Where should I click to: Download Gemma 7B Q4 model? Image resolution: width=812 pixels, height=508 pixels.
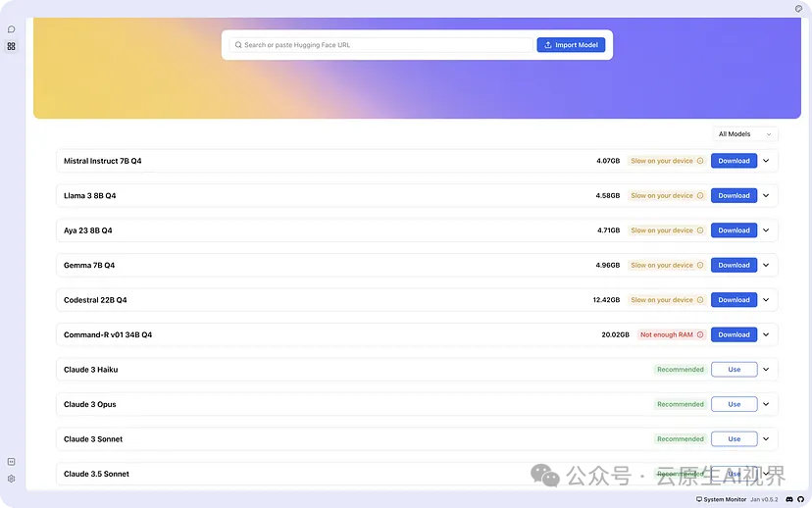click(734, 265)
